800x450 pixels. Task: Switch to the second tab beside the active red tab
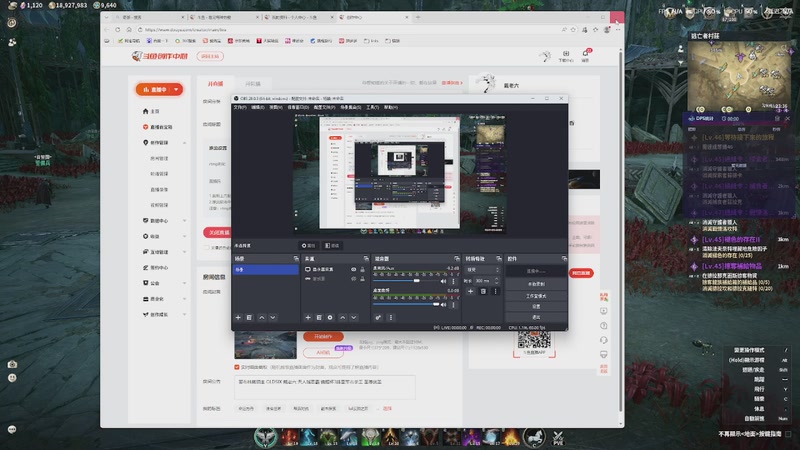253,84
